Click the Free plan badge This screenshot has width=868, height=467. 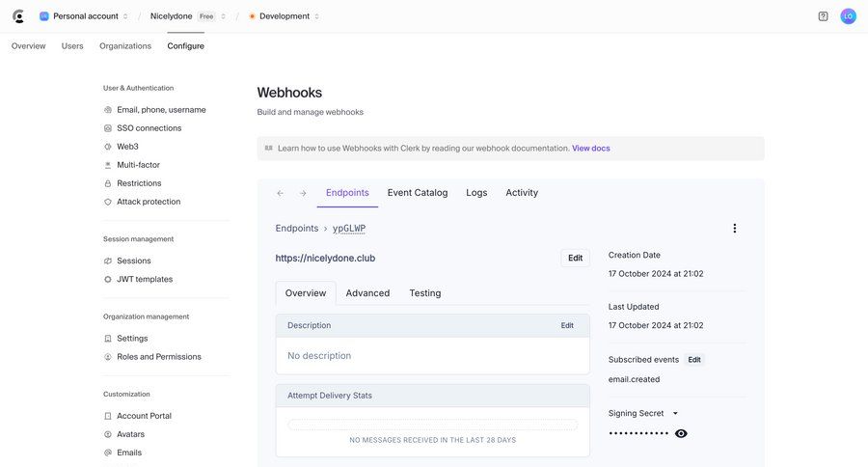pos(206,16)
